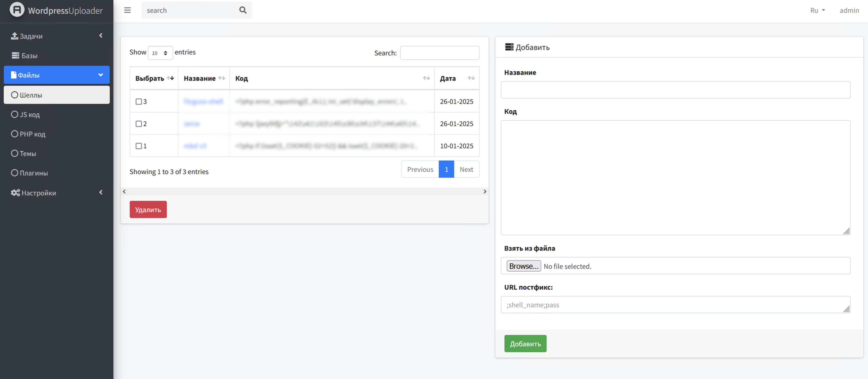The image size is (868, 379).
Task: Click the Код textarea resize handle
Action: (846, 231)
